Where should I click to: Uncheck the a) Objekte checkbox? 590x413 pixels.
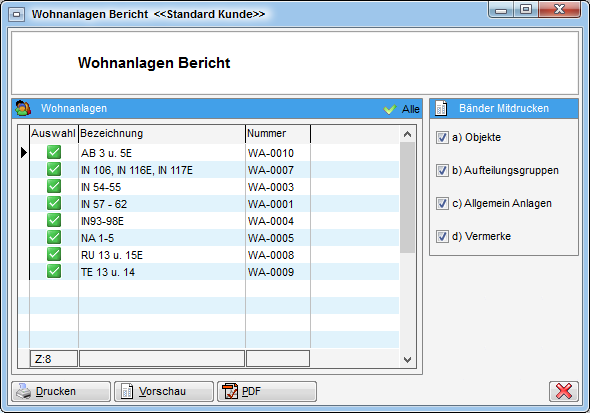point(442,137)
